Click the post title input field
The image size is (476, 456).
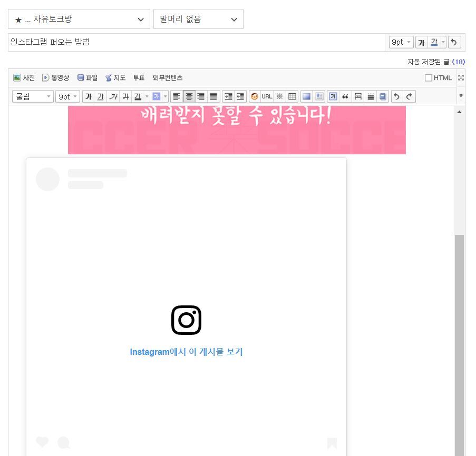point(197,42)
